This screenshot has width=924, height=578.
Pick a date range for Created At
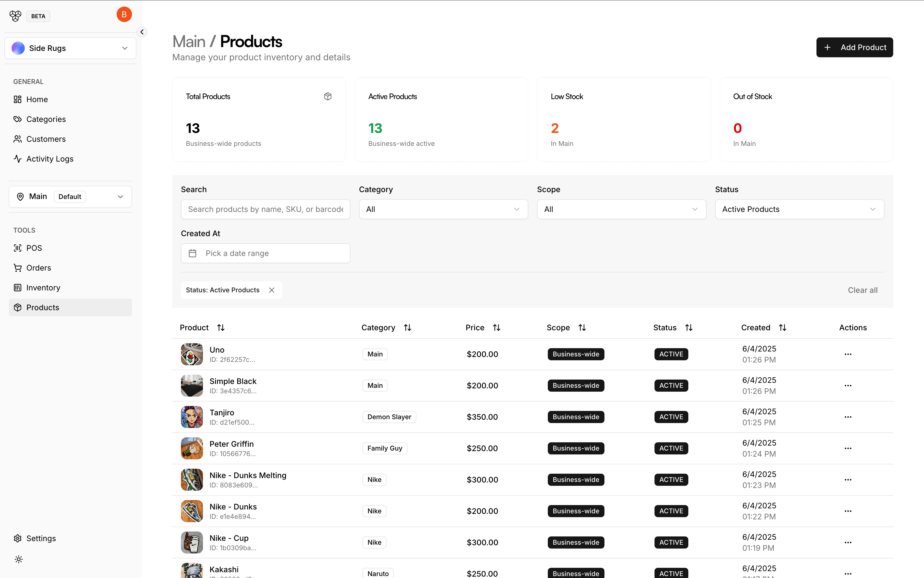tap(265, 253)
